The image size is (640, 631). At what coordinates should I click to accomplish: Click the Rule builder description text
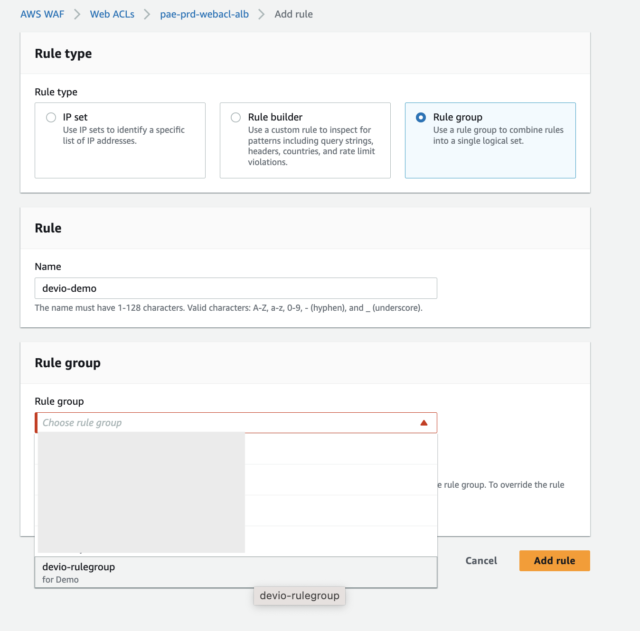311,146
